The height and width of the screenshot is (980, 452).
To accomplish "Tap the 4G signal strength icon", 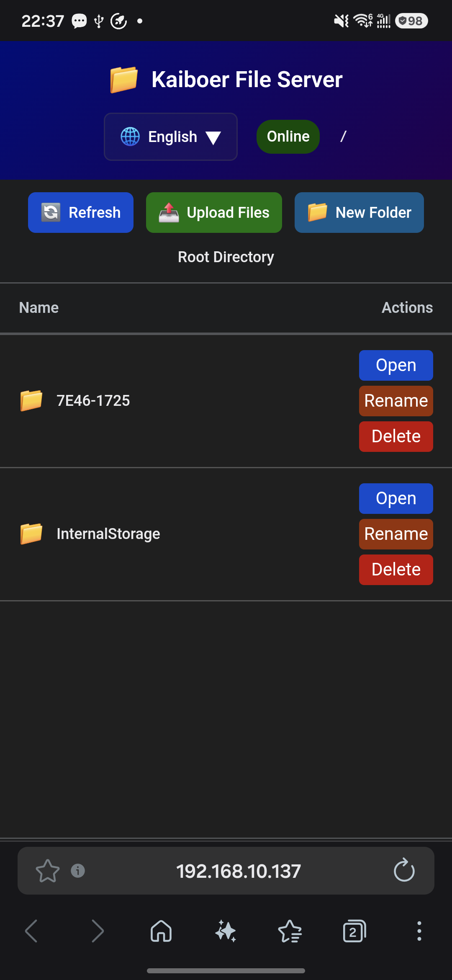I will pyautogui.click(x=384, y=21).
